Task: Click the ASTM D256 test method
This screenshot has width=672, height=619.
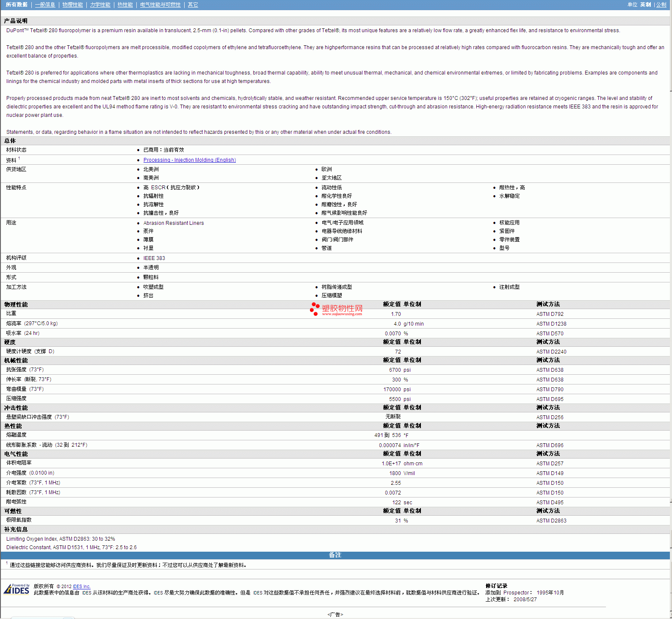Action: pyautogui.click(x=550, y=417)
